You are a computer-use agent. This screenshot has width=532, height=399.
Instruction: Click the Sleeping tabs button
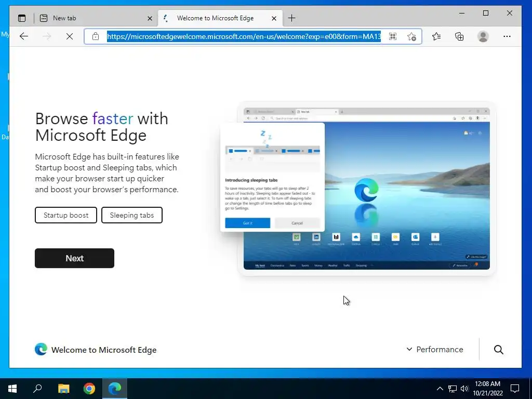pos(131,215)
